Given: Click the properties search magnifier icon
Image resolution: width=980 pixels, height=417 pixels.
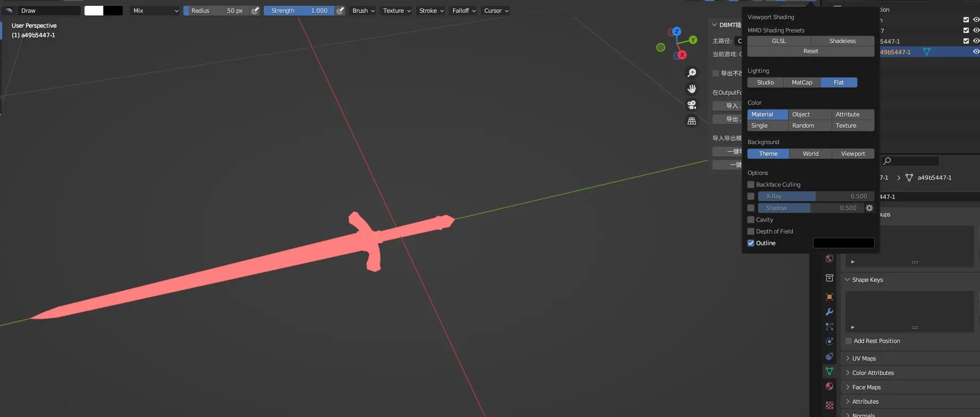Looking at the screenshot, I should pos(887,161).
